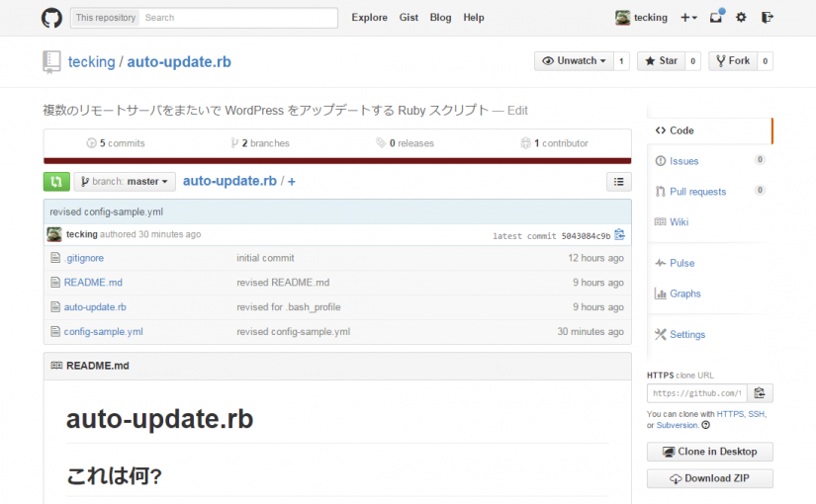
Task: View the 5 commits link
Action: click(116, 143)
